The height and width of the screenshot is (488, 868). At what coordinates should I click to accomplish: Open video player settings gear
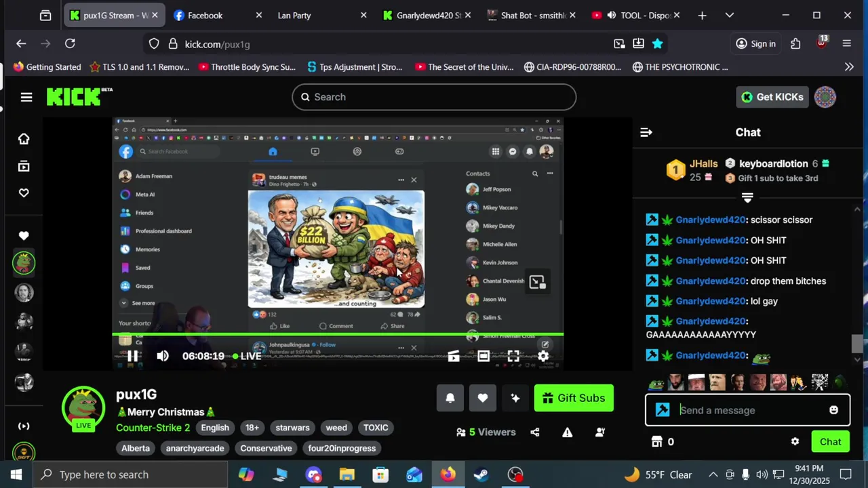543,356
